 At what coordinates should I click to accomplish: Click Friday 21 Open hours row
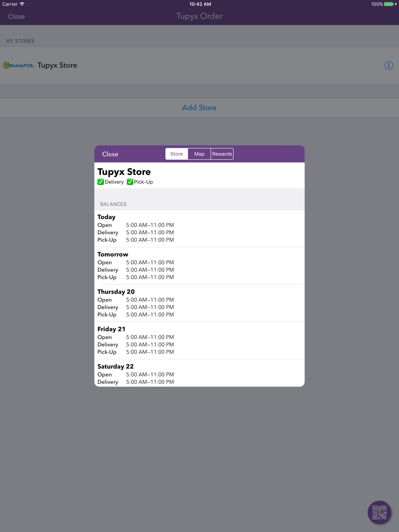[x=136, y=337]
